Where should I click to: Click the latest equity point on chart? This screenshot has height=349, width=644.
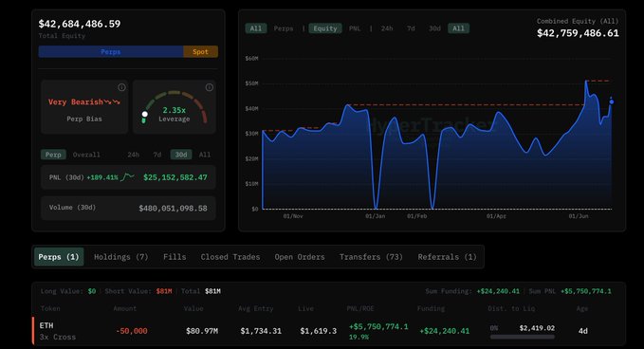click(612, 101)
